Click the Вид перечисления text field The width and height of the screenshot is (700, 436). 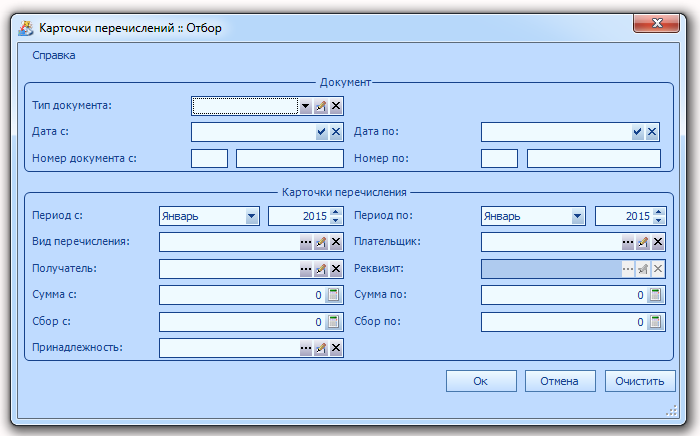(x=229, y=242)
